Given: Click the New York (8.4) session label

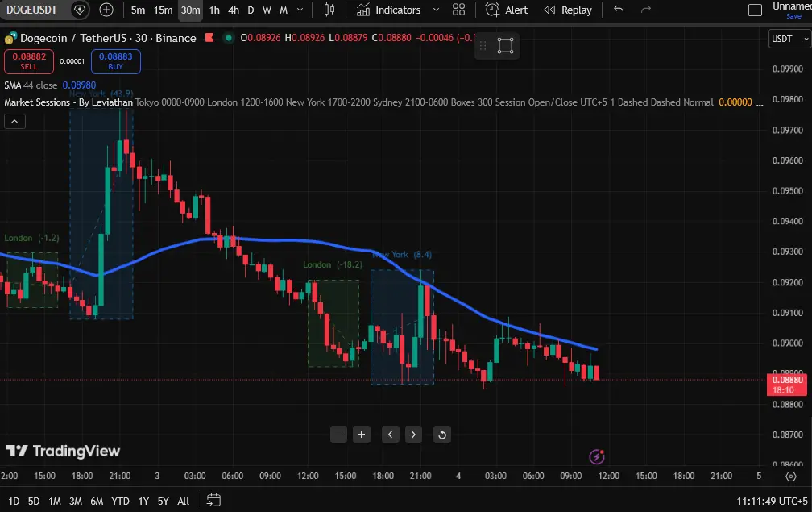Looking at the screenshot, I should point(402,255).
